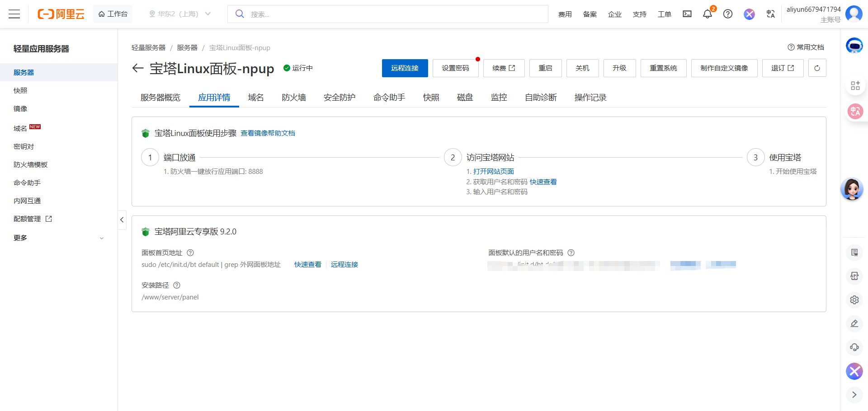
Task: Click 快速查看 next to 获取用户名和密码
Action: coord(543,182)
